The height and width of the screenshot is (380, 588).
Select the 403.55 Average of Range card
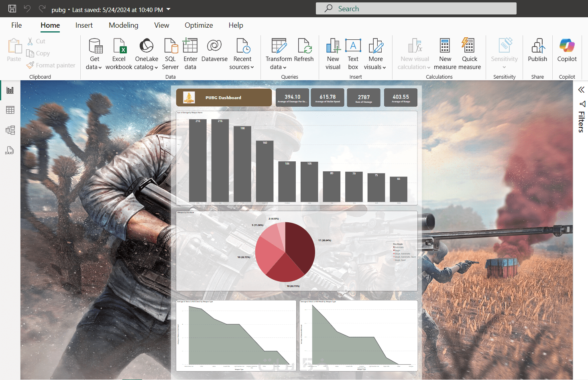pos(401,98)
